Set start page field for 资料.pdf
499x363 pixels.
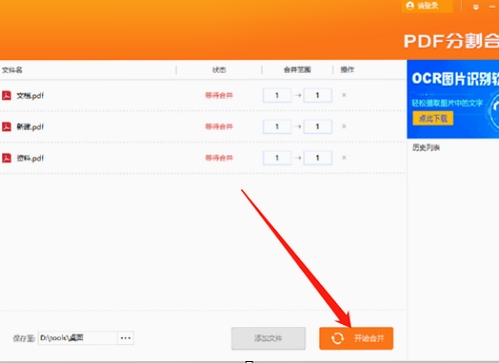point(277,158)
